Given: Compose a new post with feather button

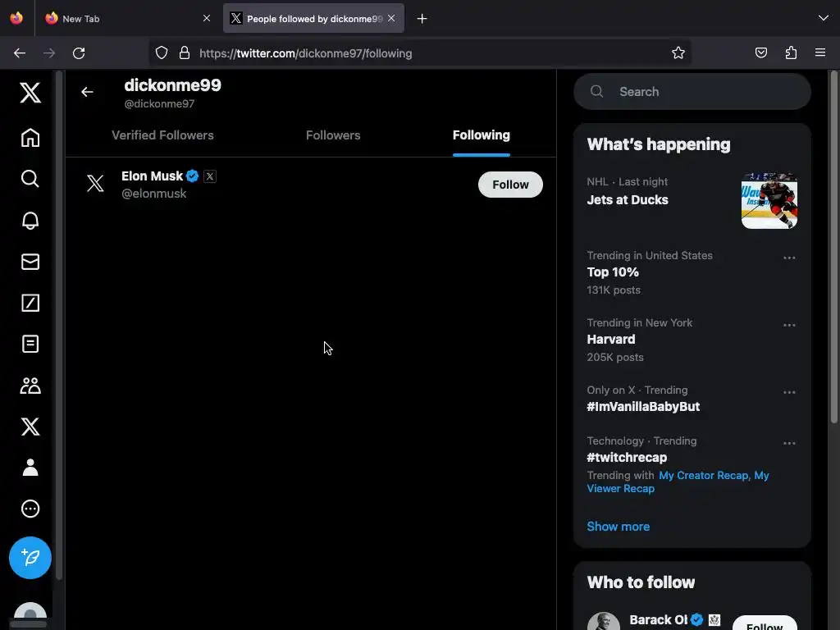Looking at the screenshot, I should pyautogui.click(x=30, y=558).
